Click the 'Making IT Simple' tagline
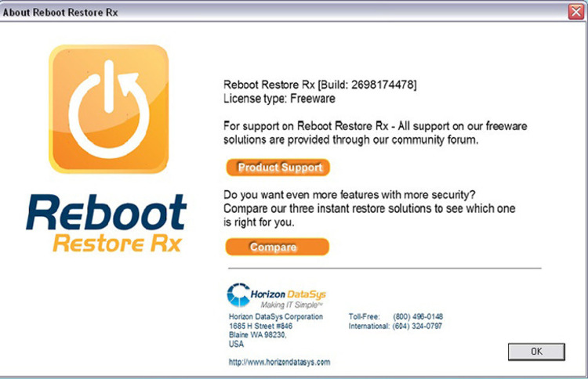Viewport: 588px width, 379px height. [x=292, y=305]
